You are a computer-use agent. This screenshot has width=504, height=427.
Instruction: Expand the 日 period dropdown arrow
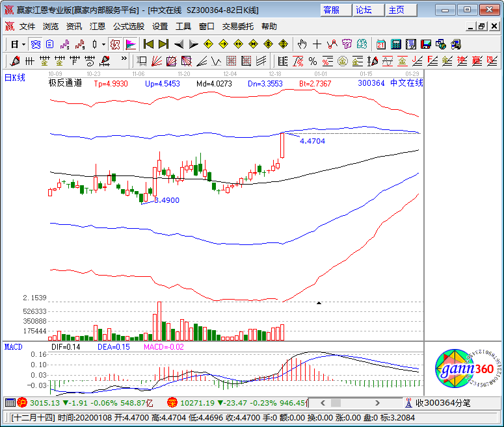click(x=23, y=44)
